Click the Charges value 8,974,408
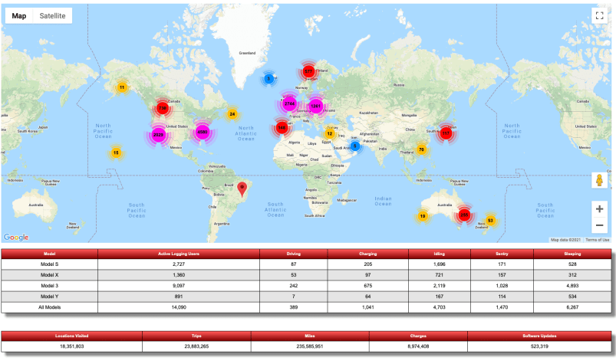The width and height of the screenshot is (616, 364). point(418,346)
